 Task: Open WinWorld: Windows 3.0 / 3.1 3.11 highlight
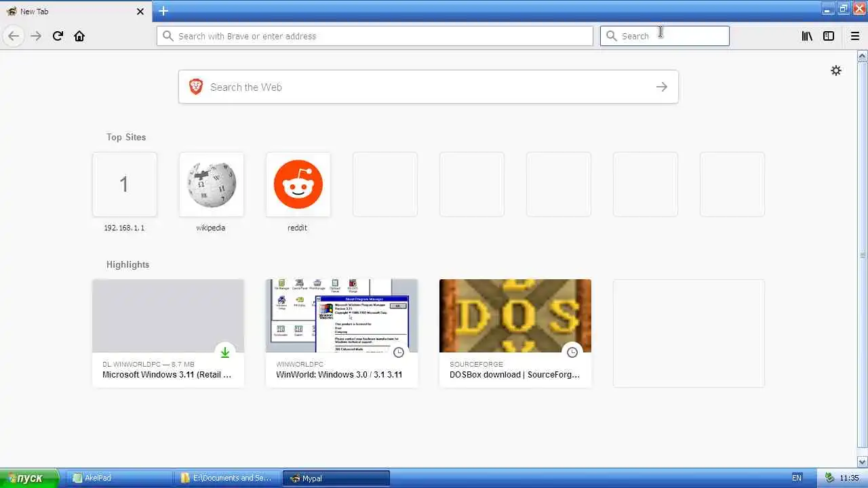pyautogui.click(x=342, y=333)
